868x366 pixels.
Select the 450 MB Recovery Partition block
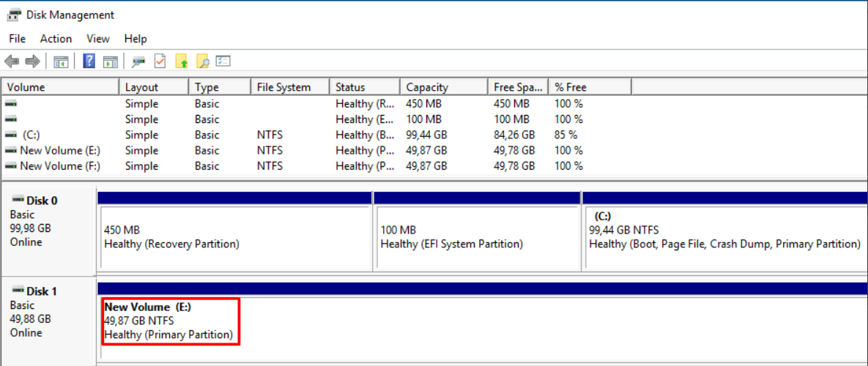click(x=234, y=236)
